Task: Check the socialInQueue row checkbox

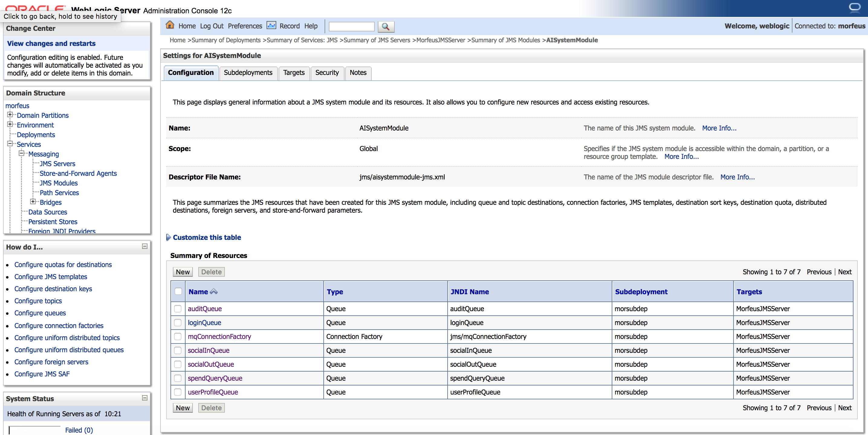Action: point(178,350)
